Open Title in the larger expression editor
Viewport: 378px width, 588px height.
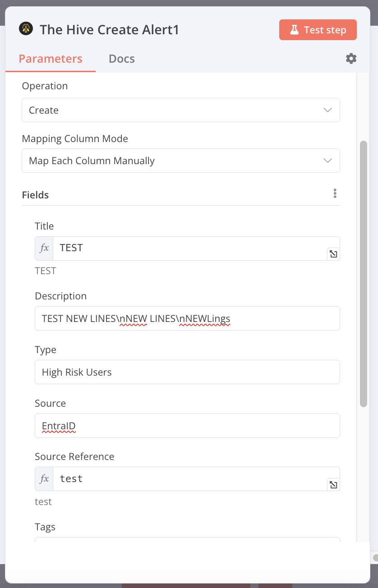coord(333,254)
